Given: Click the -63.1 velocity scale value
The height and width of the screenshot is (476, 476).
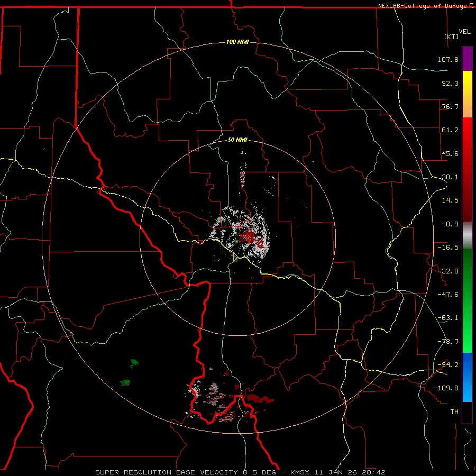Looking at the screenshot, I should coord(448,318).
